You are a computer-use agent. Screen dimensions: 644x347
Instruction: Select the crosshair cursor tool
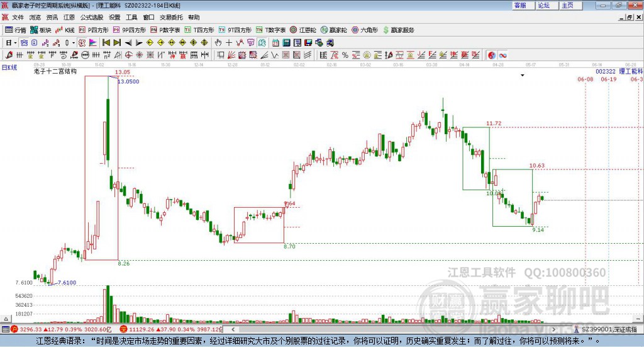[229, 43]
